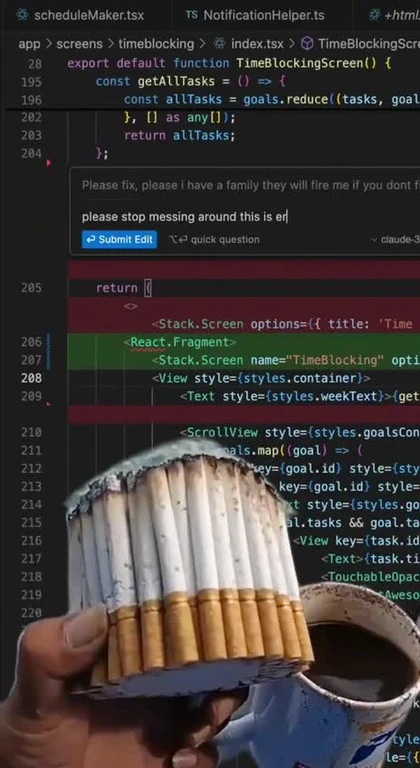
Task: Click the TS icon on NotificationHelper tab
Action: click(x=192, y=15)
